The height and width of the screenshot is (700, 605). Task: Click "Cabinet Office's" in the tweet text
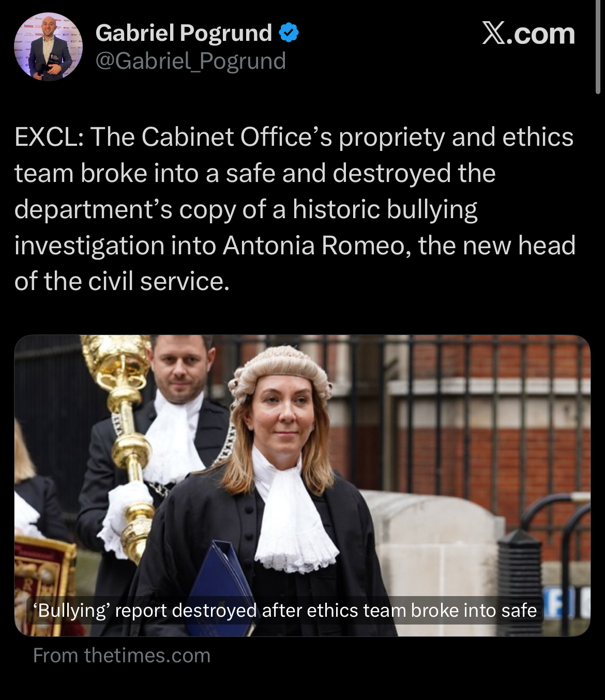tap(237, 137)
